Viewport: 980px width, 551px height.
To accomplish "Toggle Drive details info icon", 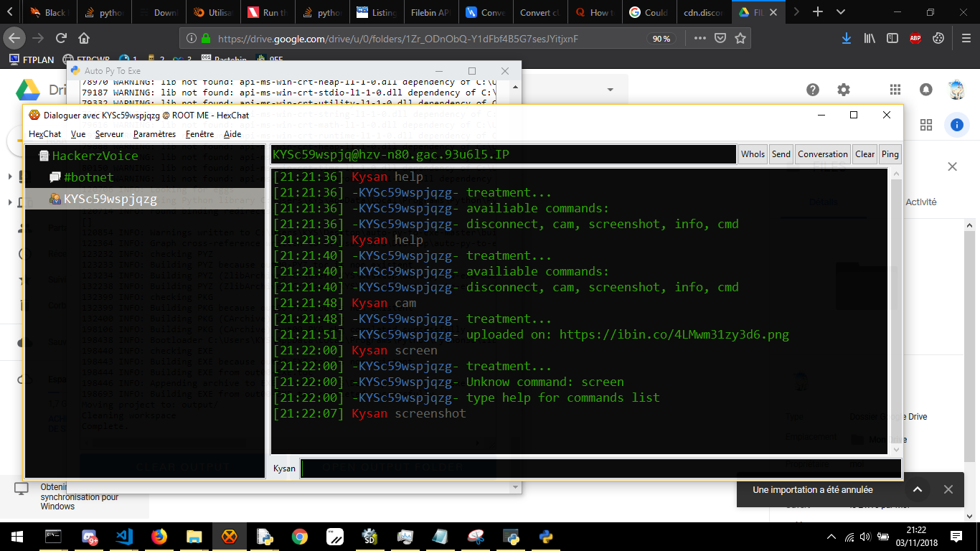I will 957,125.
